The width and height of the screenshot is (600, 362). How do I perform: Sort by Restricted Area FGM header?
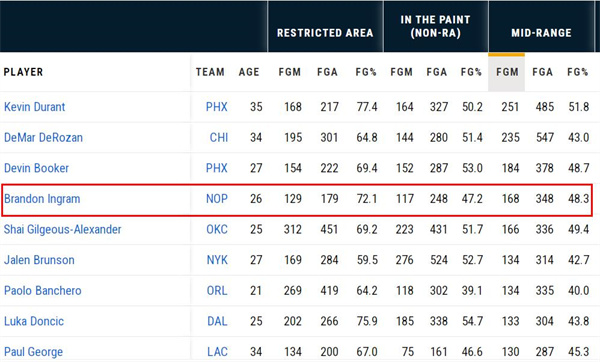click(x=290, y=72)
